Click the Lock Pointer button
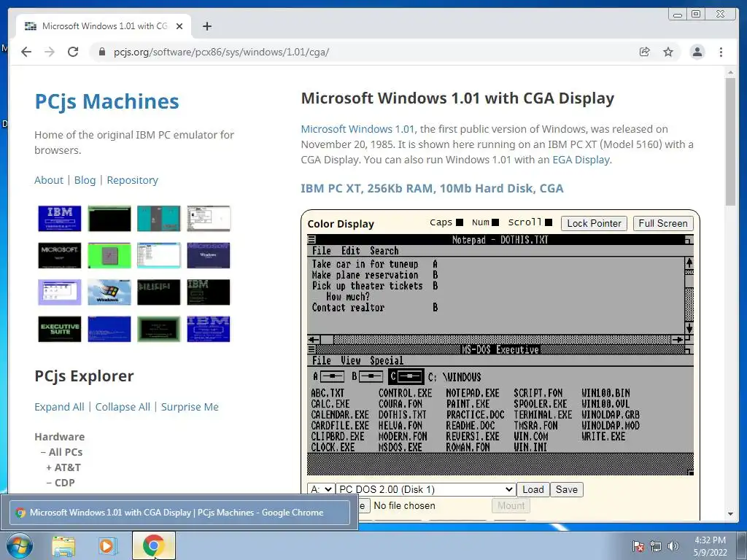Screen dimensions: 747x560 point(594,223)
